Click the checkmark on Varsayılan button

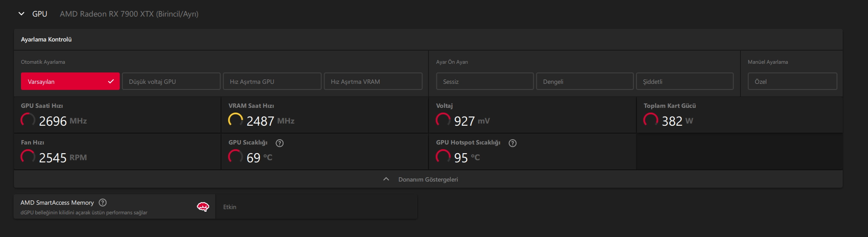(x=111, y=81)
